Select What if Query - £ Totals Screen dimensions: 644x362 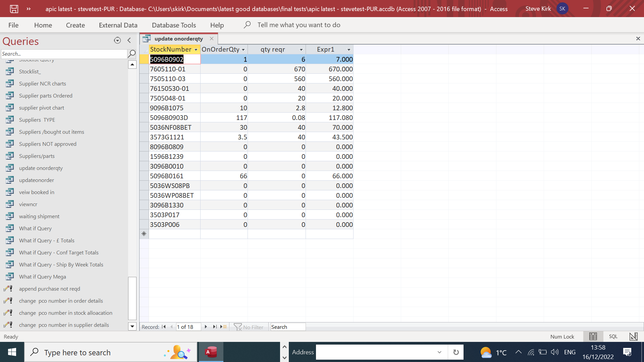tap(47, 240)
